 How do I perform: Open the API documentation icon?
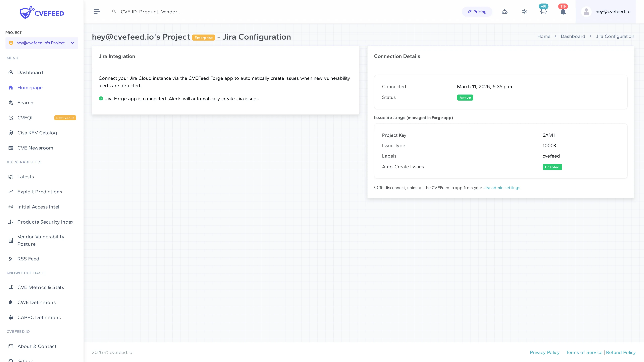[x=544, y=12]
